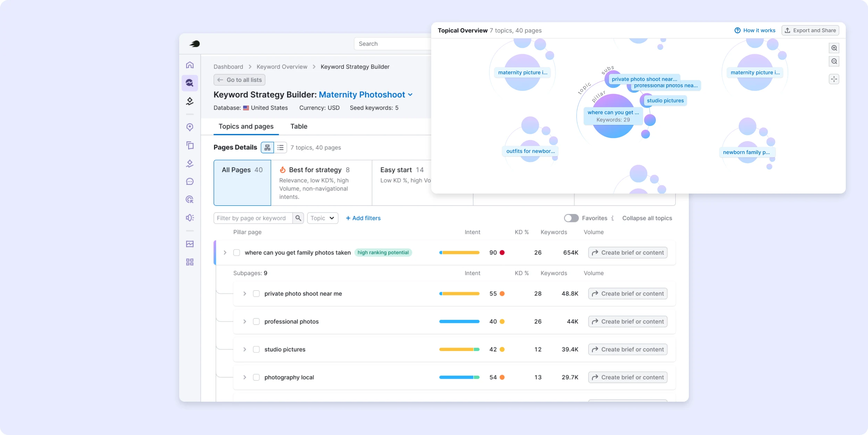
Task: Open the copy pages sidebar icon
Action: coord(190,145)
